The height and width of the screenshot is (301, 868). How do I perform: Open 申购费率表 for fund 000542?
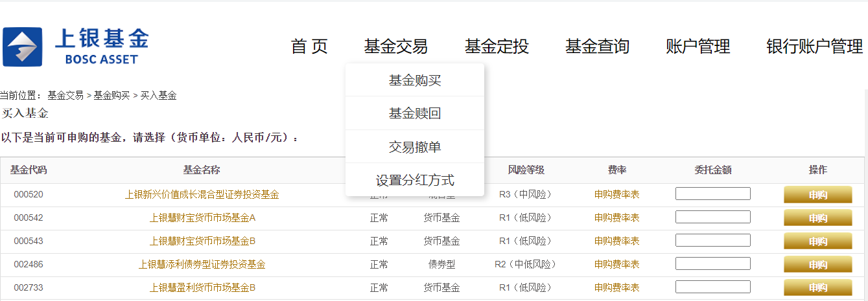[616, 217]
